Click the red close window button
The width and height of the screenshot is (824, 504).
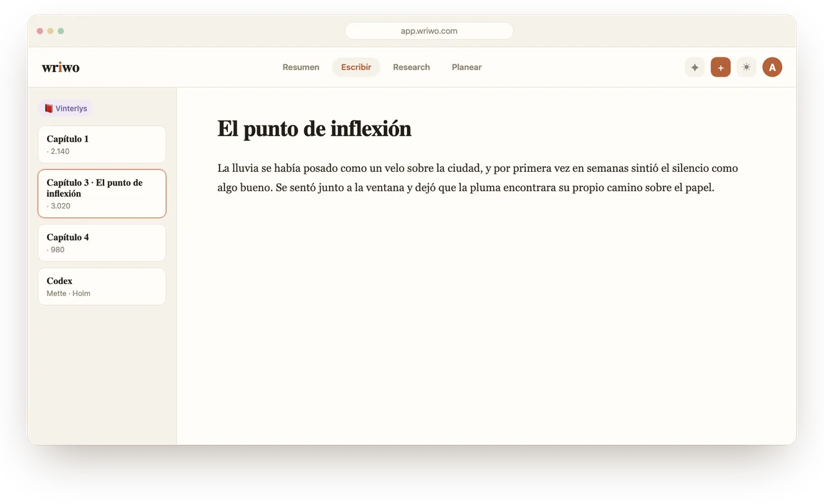click(40, 31)
